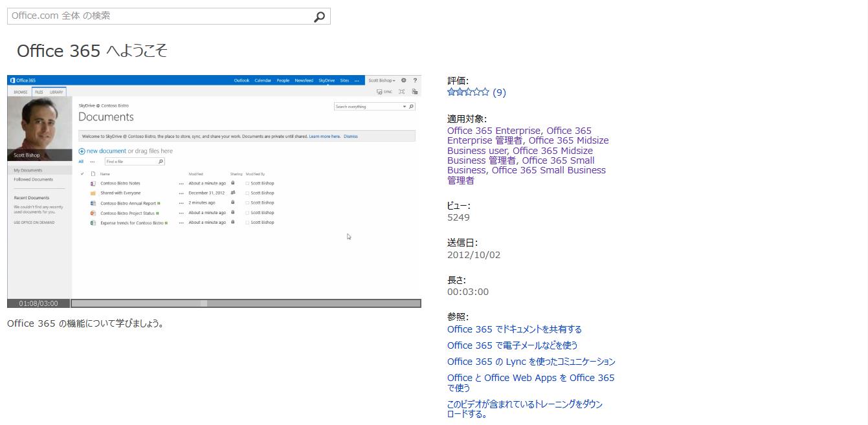The image size is (868, 425).
Task: Click the magnifier in Search everything box
Action: click(x=411, y=106)
